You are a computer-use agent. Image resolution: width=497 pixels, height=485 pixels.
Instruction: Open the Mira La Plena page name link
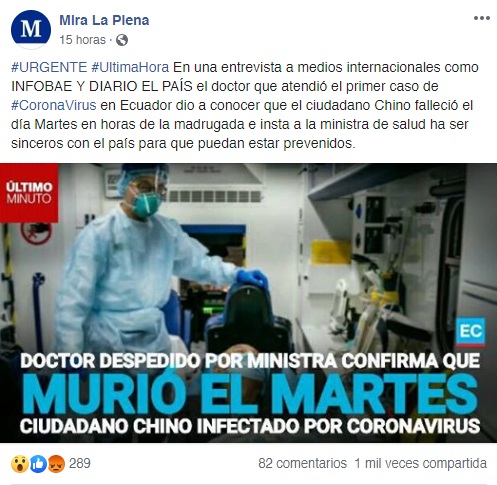104,20
